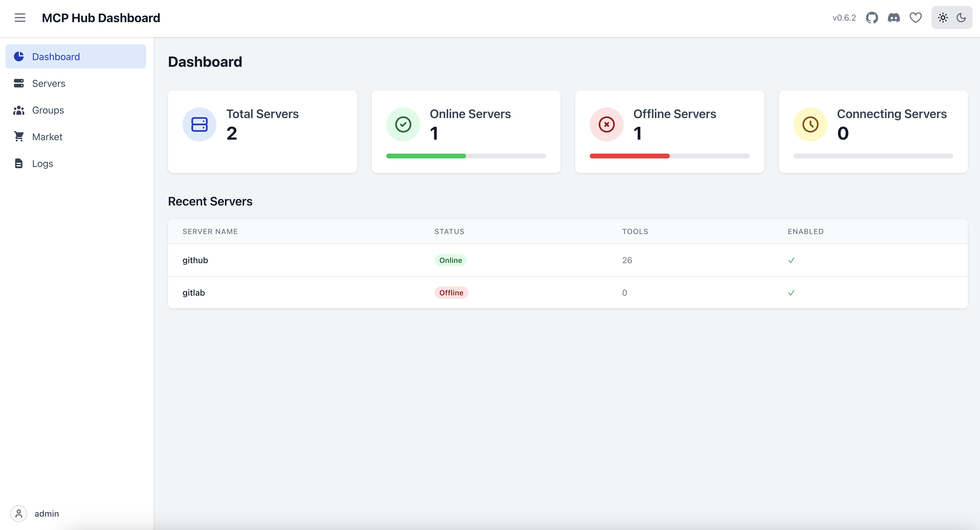Open the GitHub repository icon
Screen dimensions: 980x530
pyautogui.click(x=871, y=18)
